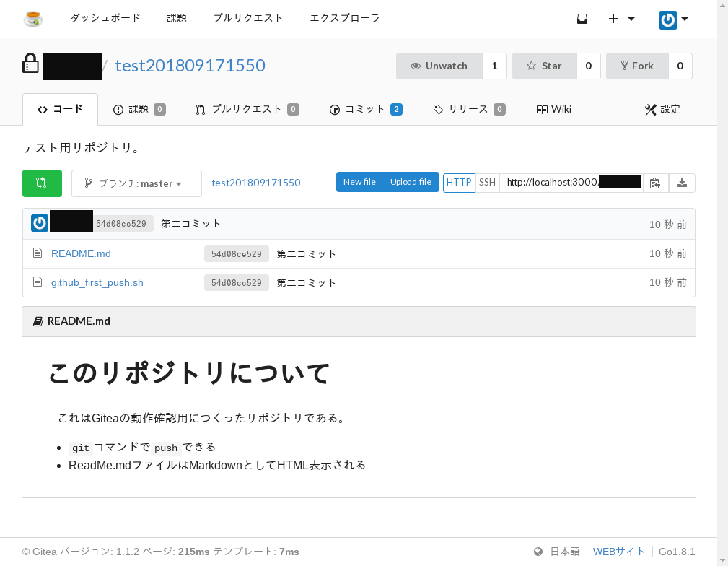Click the テスト用リポジトリ。 description text
Image resolution: width=728 pixels, height=566 pixels.
pyautogui.click(x=82, y=148)
